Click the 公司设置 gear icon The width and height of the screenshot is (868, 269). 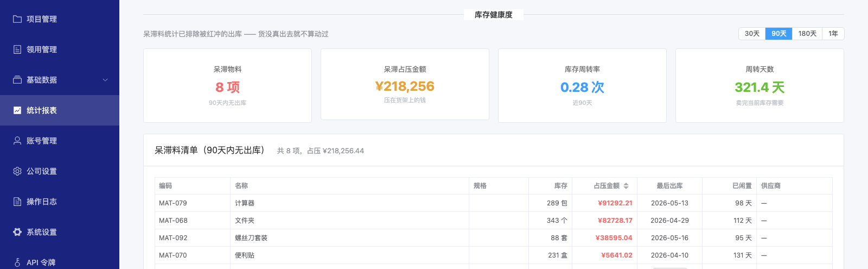(17, 171)
